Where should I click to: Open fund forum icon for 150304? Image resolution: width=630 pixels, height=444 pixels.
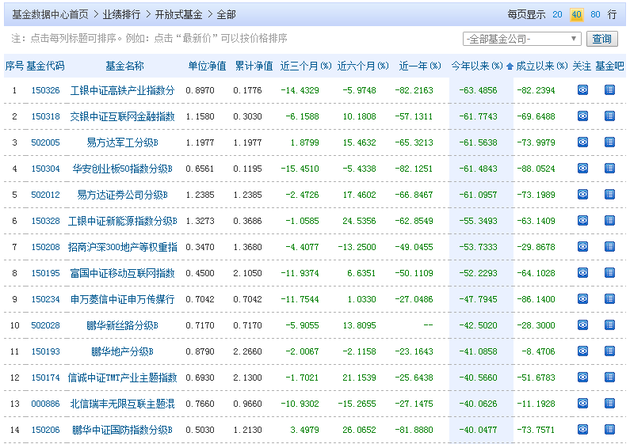[x=610, y=168]
